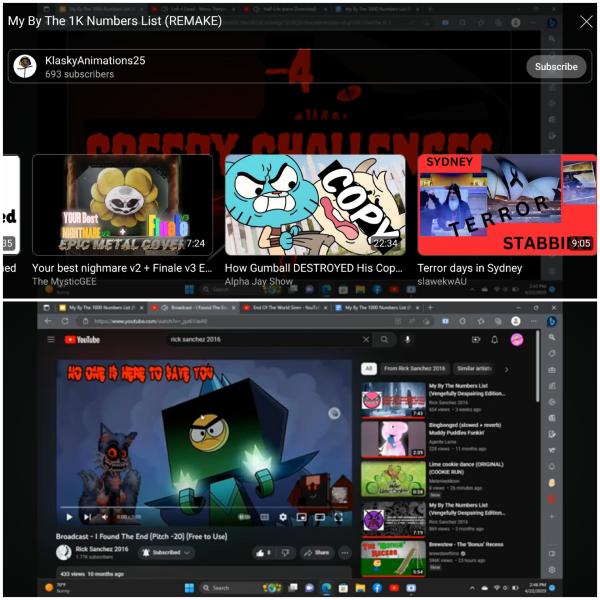The height and width of the screenshot is (600, 600).
Task: Open a new browser tab with the plus
Action: click(430, 308)
